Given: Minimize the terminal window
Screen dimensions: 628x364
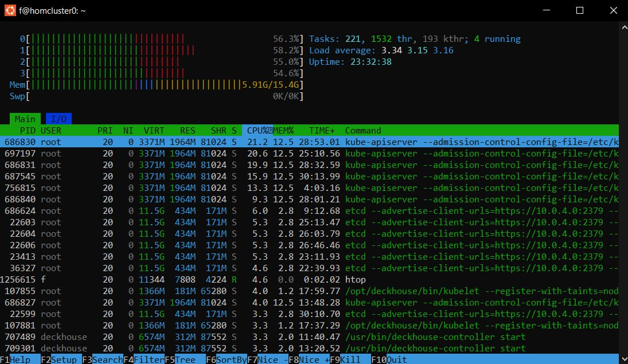Looking at the screenshot, I should (x=547, y=10).
